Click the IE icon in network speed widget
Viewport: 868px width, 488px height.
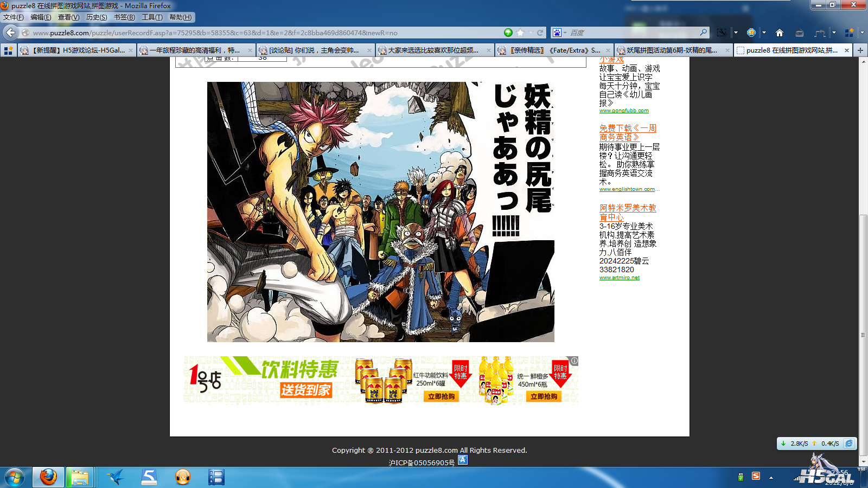coord(849,444)
